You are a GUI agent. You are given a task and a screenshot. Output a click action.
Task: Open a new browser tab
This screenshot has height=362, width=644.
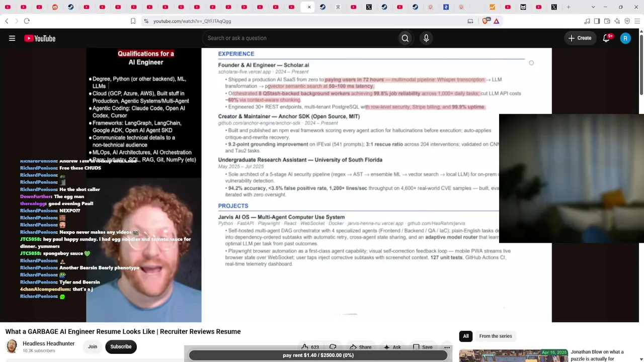[x=569, y=7]
